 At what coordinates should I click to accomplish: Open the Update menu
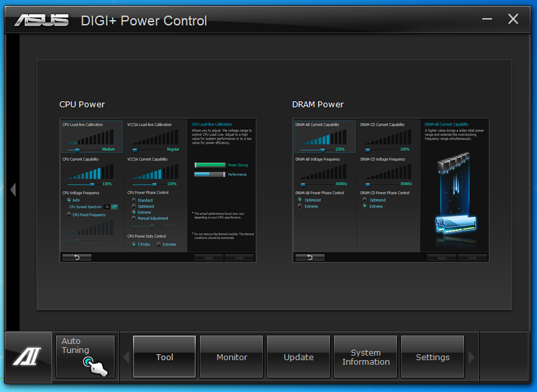299,357
